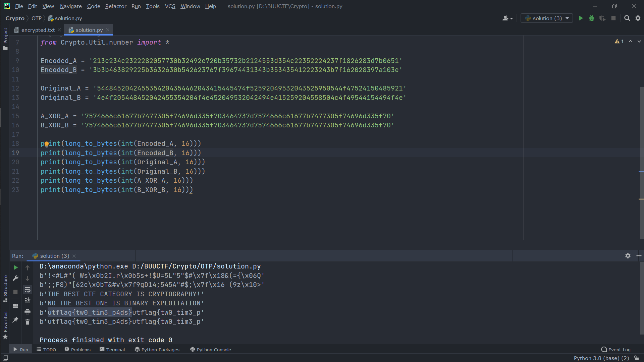Switch to encrypted.txt editor tab
The height and width of the screenshot is (362, 644).
click(38, 30)
